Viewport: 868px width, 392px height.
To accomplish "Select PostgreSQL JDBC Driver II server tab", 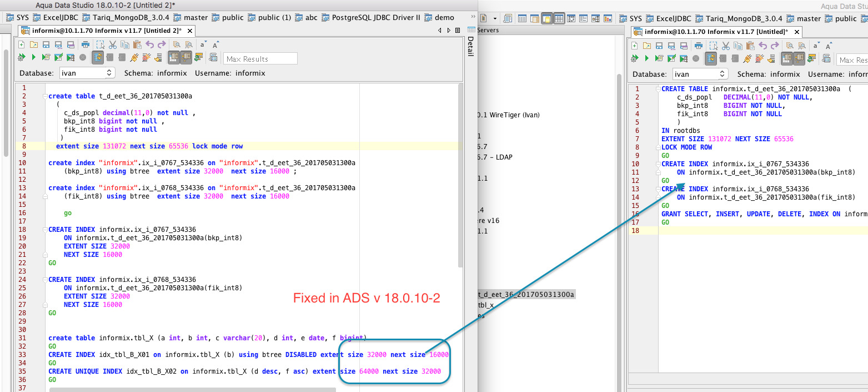I will pos(370,17).
